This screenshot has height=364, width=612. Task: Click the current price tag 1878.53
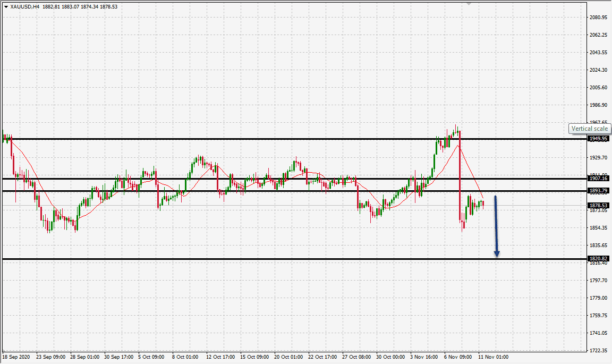click(598, 206)
